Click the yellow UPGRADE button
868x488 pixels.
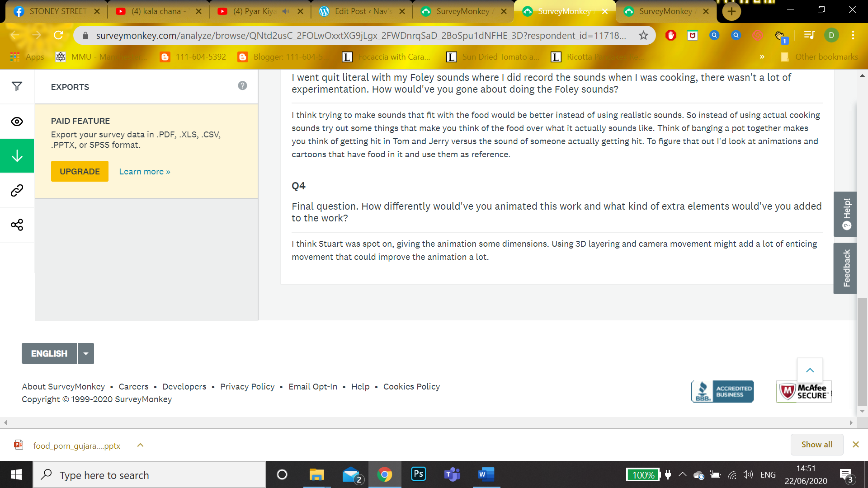(80, 171)
